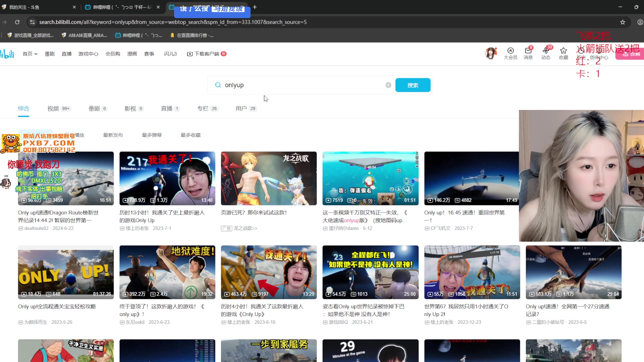Open title 页游已死?那你来试试这款!

click(x=254, y=213)
